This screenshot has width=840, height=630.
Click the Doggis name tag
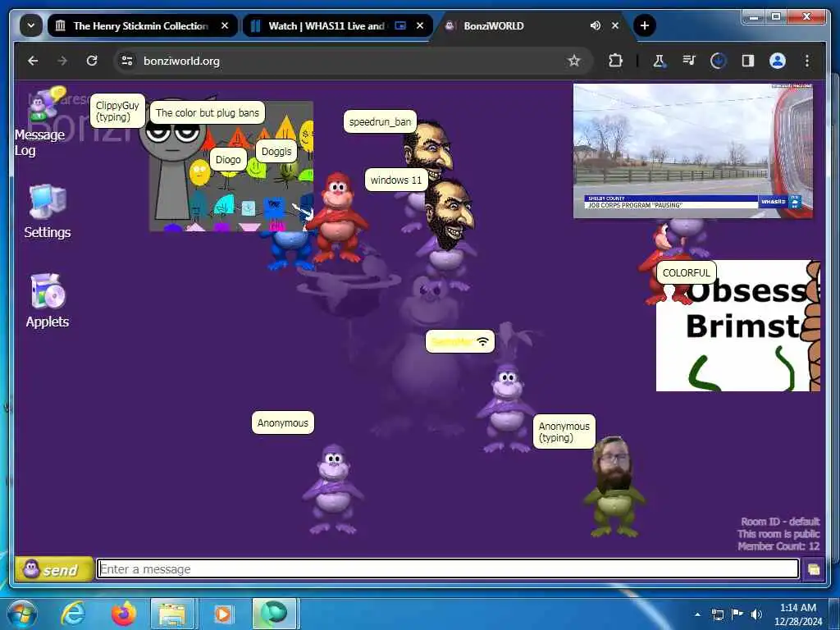pos(276,151)
